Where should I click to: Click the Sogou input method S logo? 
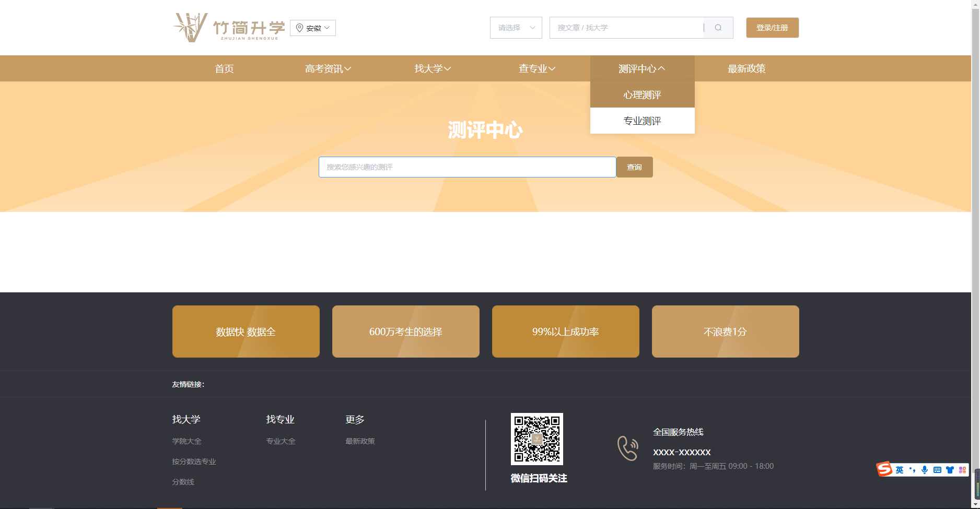[884, 469]
